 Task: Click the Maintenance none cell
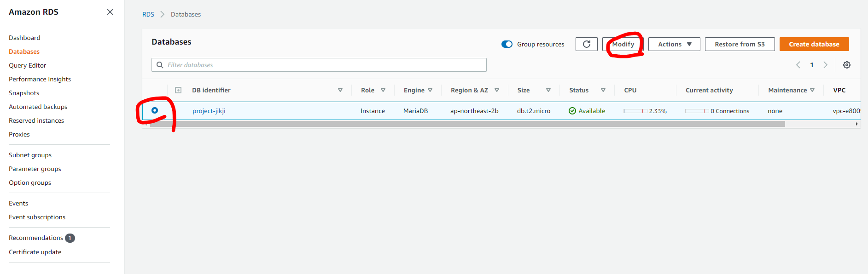coord(775,111)
